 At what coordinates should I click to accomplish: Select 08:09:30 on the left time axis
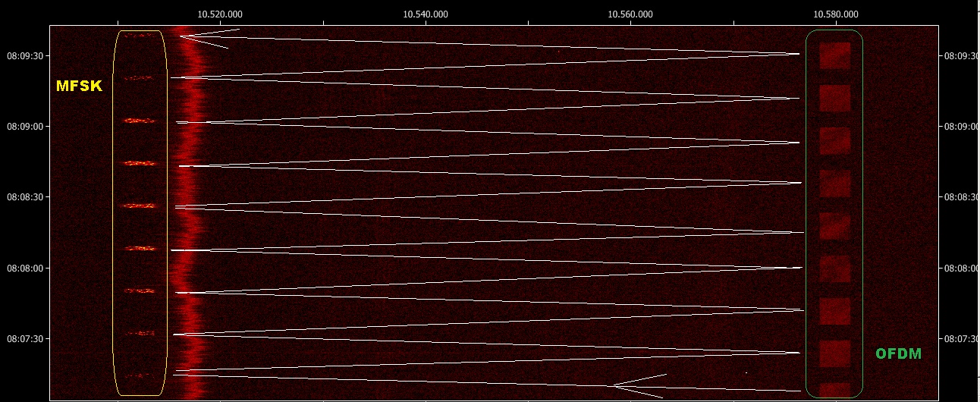[24, 55]
